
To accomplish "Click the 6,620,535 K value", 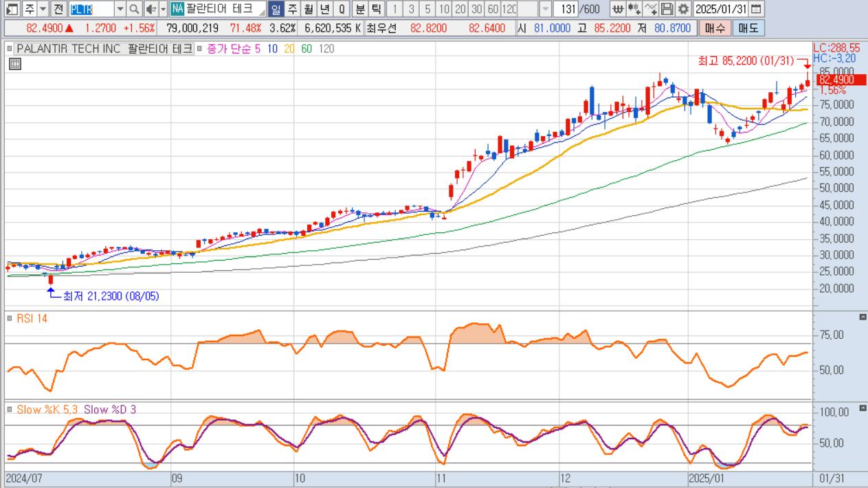I will click(333, 28).
